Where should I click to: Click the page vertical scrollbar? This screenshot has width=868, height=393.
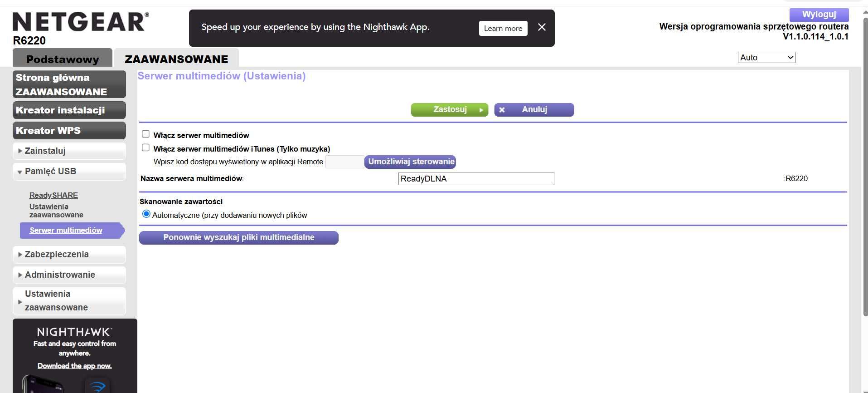[865, 168]
